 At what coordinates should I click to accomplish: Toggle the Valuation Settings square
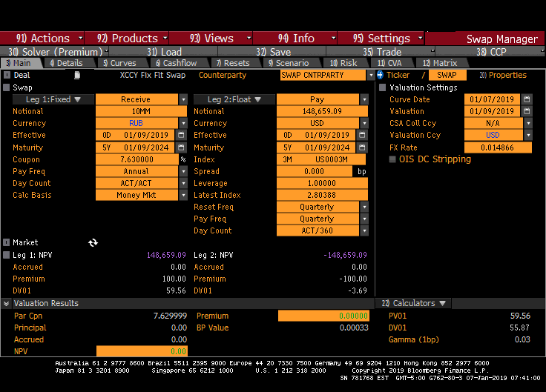click(382, 87)
